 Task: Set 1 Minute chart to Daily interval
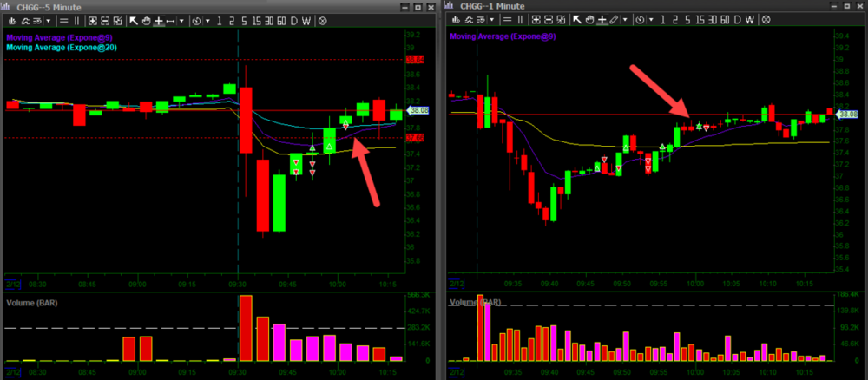pyautogui.click(x=737, y=20)
